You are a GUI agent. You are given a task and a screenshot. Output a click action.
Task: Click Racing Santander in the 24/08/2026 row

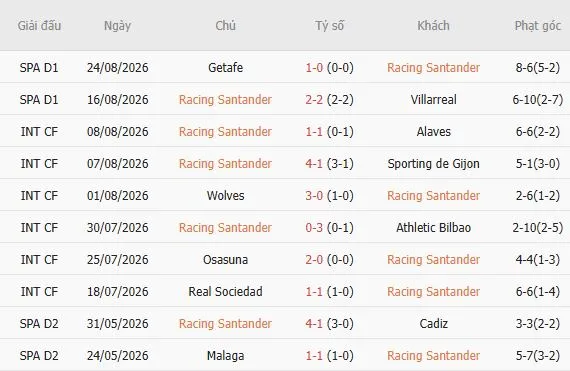tap(433, 68)
